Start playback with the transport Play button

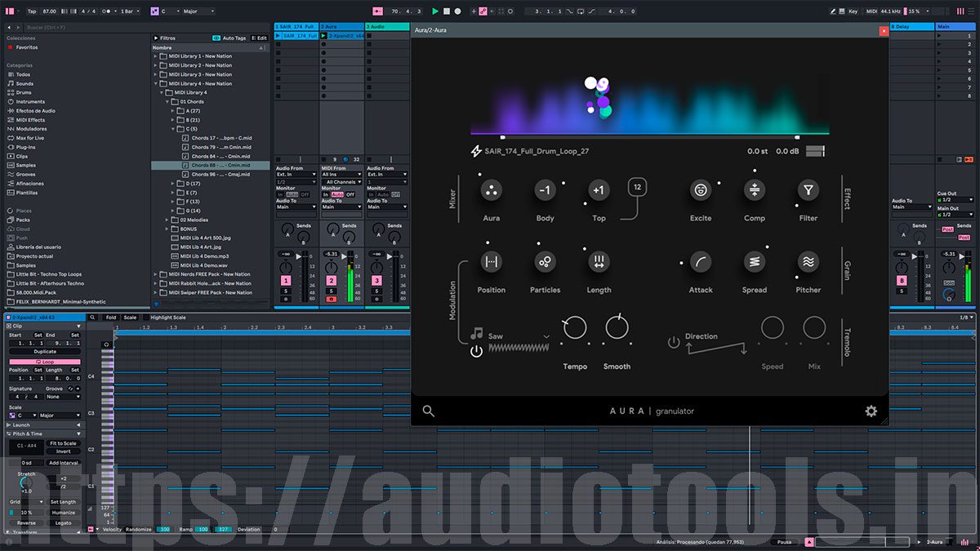[435, 11]
